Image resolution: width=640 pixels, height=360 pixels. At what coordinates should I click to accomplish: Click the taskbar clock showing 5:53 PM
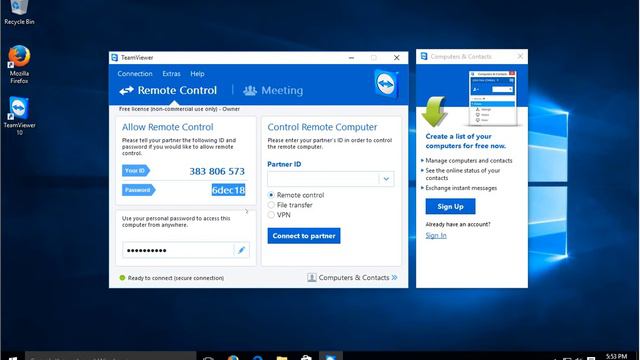coord(616,356)
